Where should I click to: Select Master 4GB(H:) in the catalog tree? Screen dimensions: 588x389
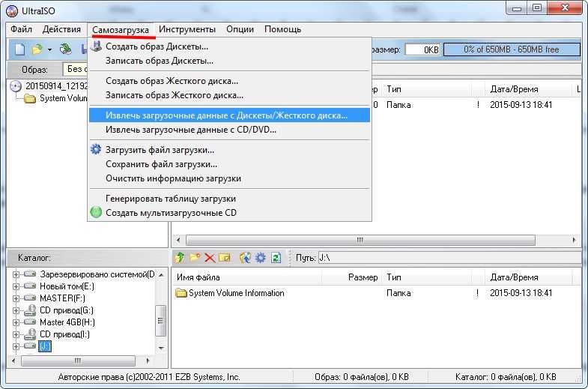(x=67, y=322)
